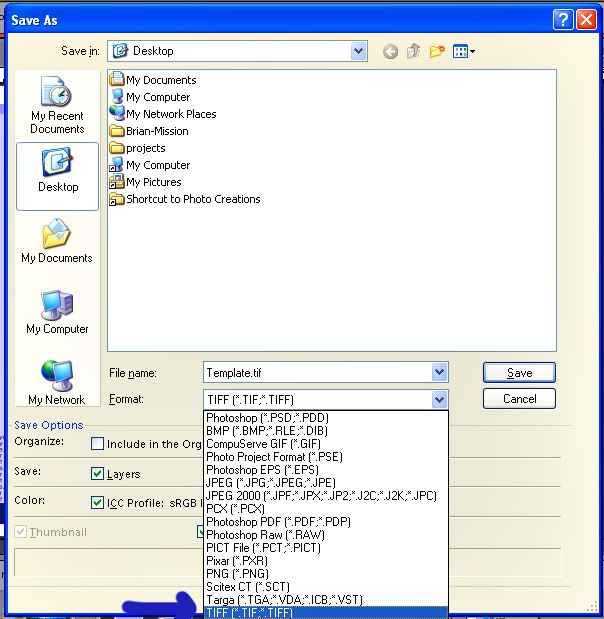Open My Recent Documents in places bar

(57, 105)
